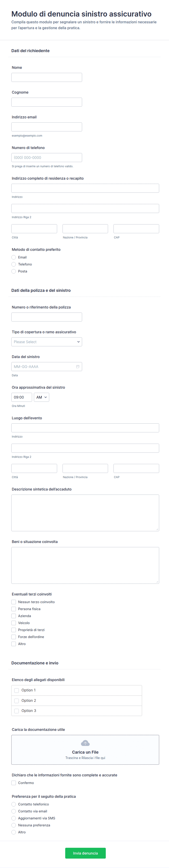Select the Telefono radio option
Image resolution: width=169 pixels, height=868 pixels.
[x=14, y=265]
